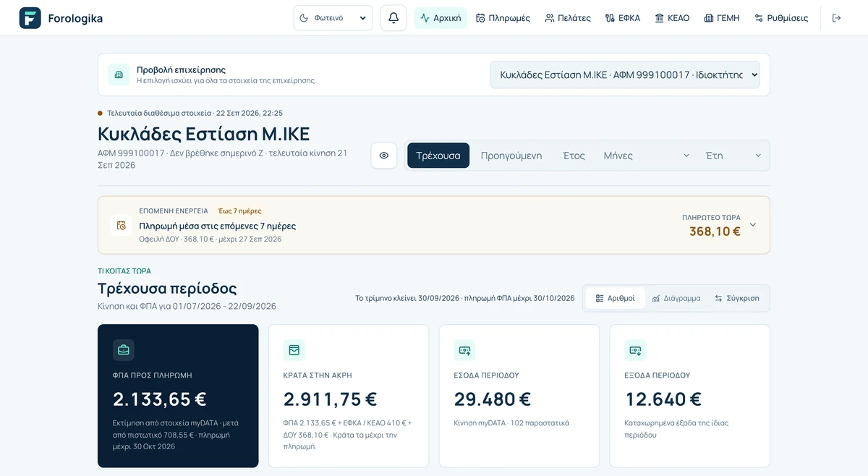Click the wallet icon on Κράτα στην άκρη card
Viewport: 868px width, 476px height.
click(x=294, y=350)
